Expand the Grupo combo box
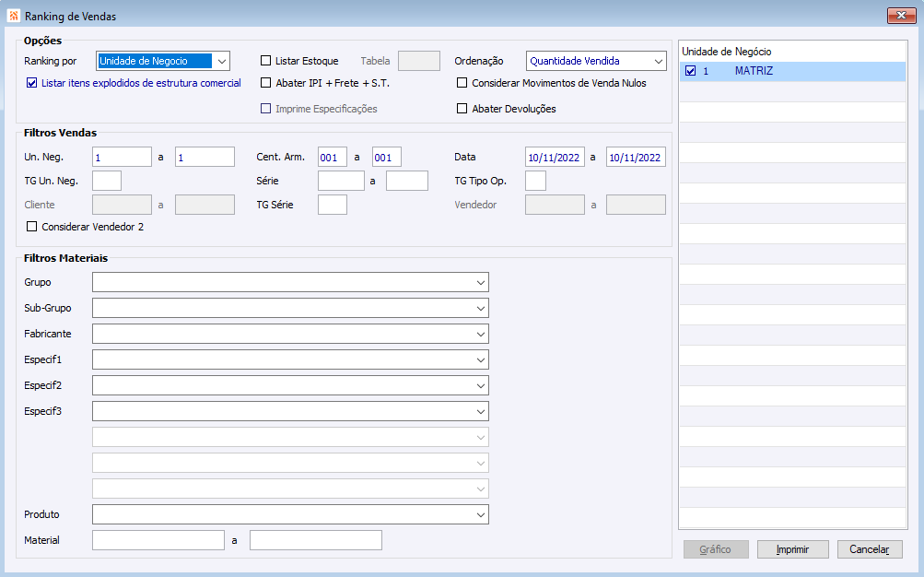The height and width of the screenshot is (577, 924). (481, 282)
